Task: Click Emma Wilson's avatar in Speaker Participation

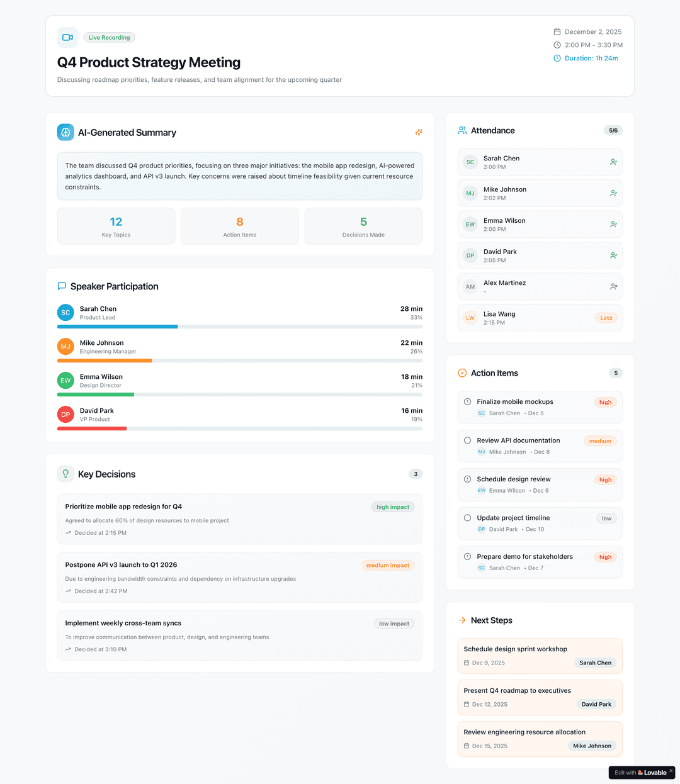Action: coord(65,380)
